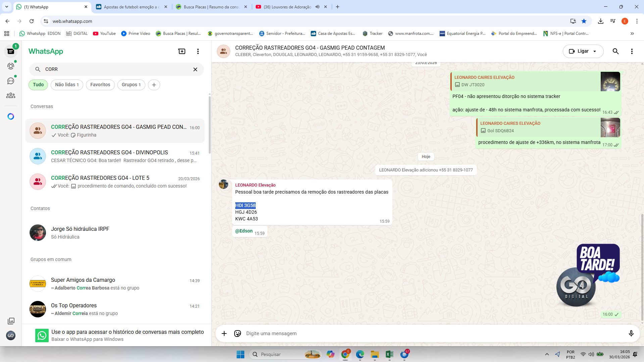Image resolution: width=644 pixels, height=362 pixels.
Task: Start a new chat with plus icon
Action: click(182, 51)
